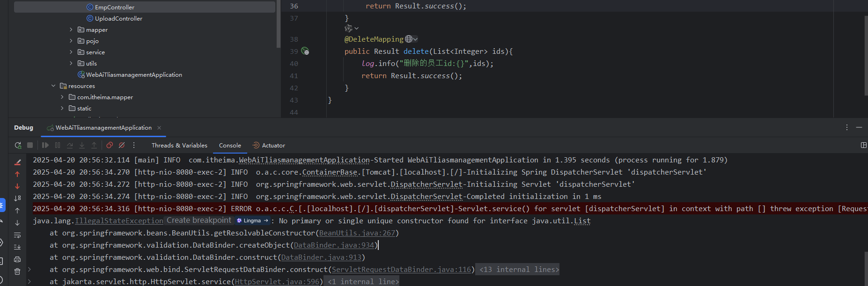
Task: Toggle soft-wrap in console
Action: pos(17,235)
